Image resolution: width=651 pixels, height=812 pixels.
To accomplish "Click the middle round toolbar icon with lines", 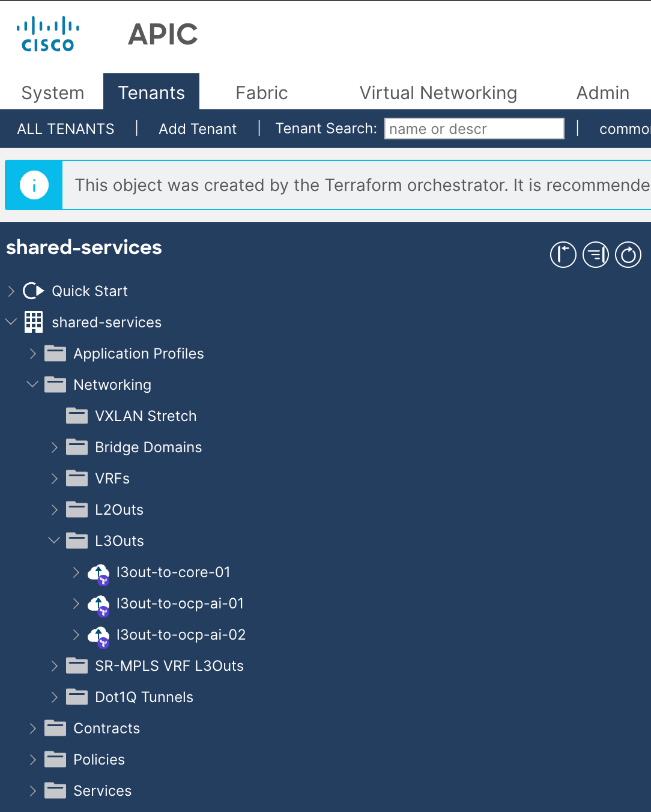I will click(x=596, y=255).
